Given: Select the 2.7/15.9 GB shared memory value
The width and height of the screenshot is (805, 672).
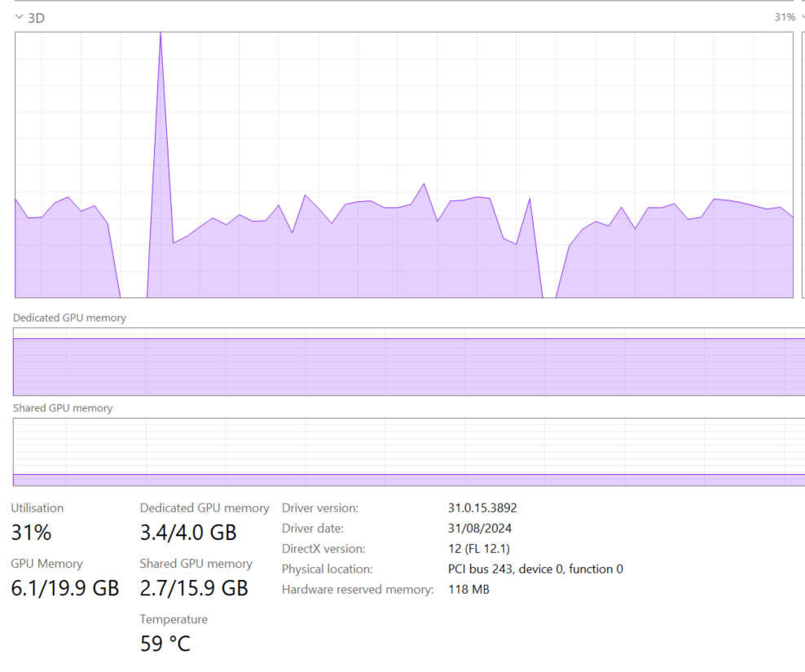Looking at the screenshot, I should [x=194, y=588].
